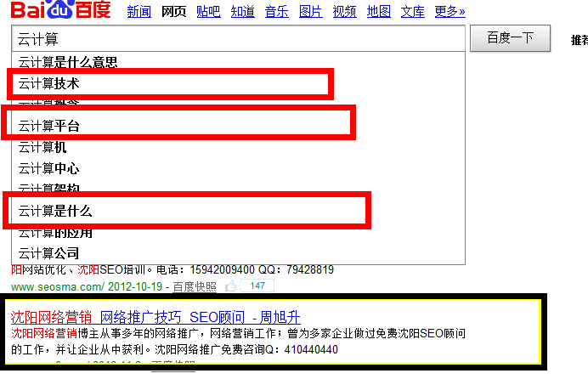Click the Baidu logo
Image resolution: width=588 pixels, height=379 pixels.
click(61, 12)
